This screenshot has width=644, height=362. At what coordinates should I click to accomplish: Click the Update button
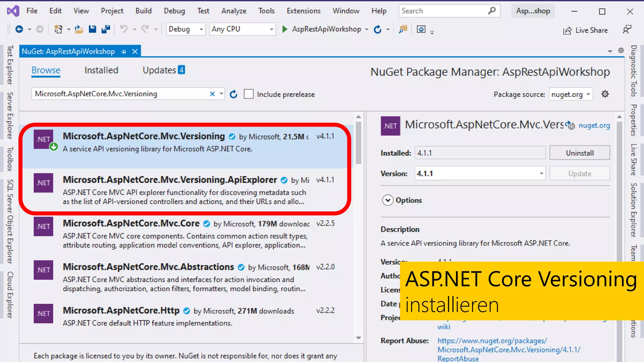[580, 173]
